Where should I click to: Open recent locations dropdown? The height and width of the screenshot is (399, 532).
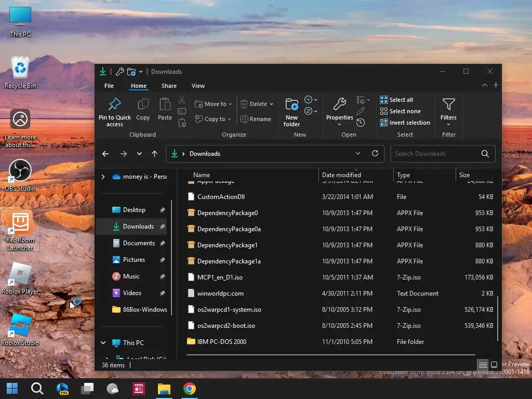click(x=139, y=154)
